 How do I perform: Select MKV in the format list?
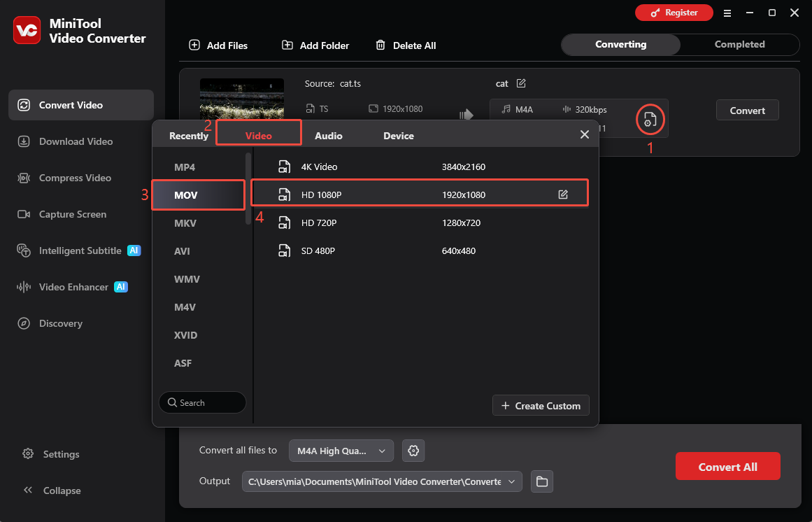point(185,223)
